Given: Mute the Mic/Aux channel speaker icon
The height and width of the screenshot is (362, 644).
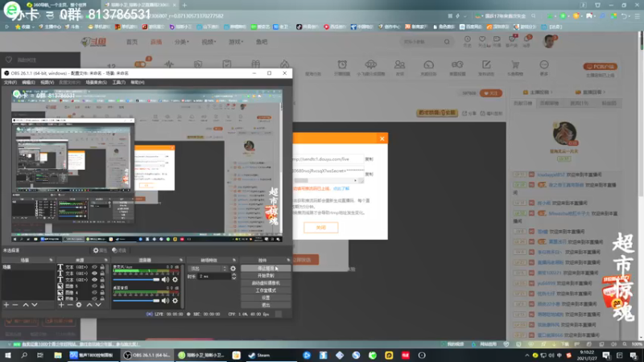Looking at the screenshot, I should 165,279.
